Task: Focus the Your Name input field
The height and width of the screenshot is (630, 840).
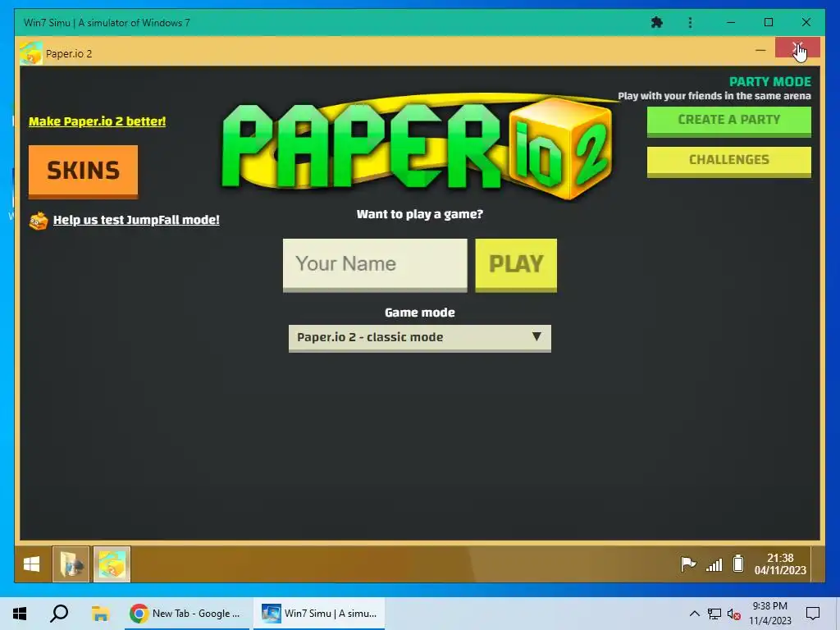Action: click(375, 265)
